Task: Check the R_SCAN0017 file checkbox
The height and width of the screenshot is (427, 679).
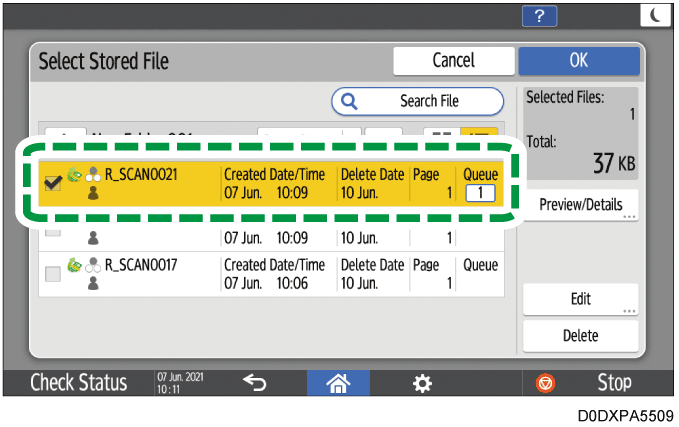Action: 52,274
